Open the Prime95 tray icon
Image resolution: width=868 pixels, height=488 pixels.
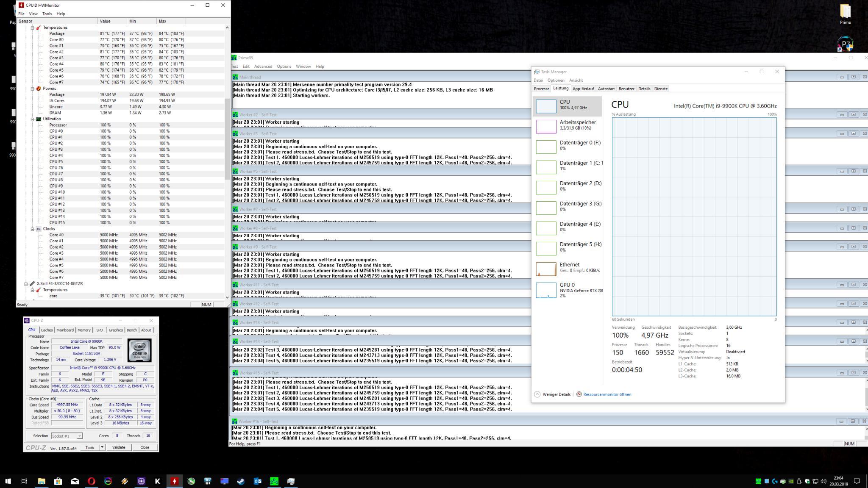point(759,481)
